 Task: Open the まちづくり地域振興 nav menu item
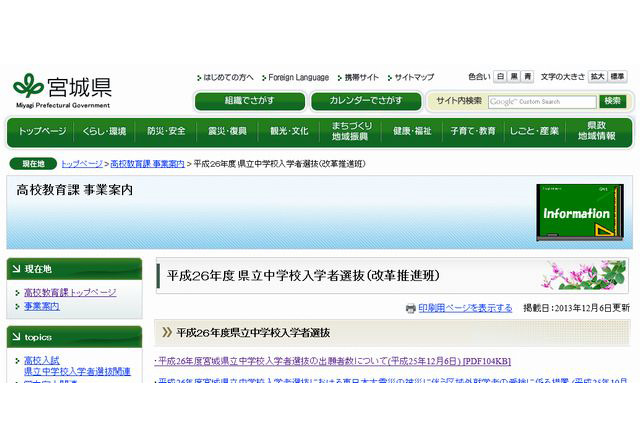tap(350, 131)
